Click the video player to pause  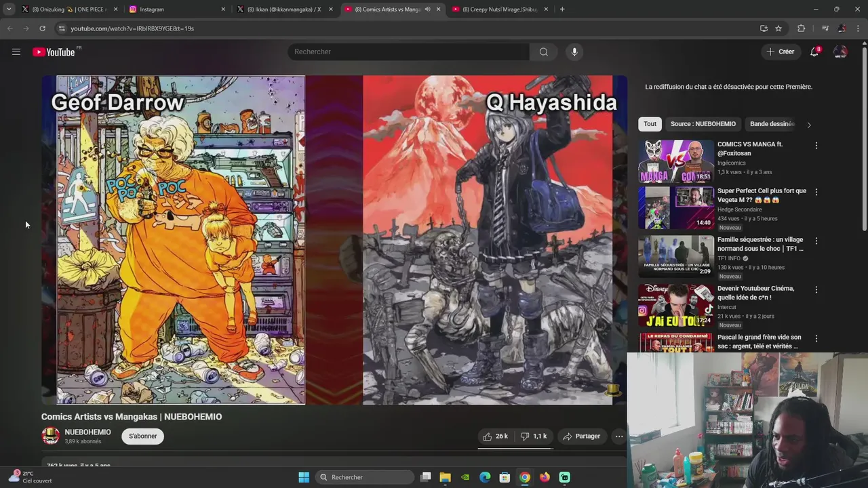[x=334, y=240]
